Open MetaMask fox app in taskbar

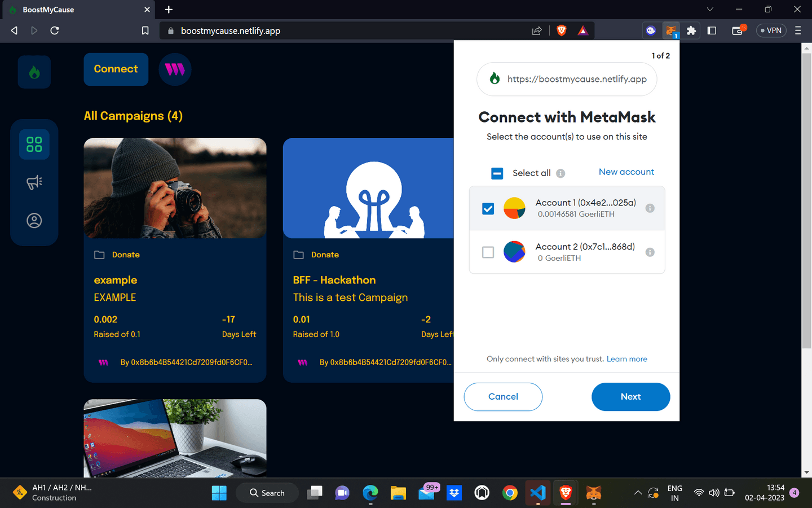[594, 493]
